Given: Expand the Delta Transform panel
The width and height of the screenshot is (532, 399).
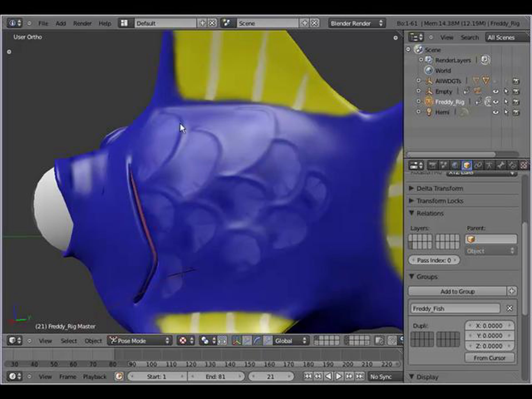Looking at the screenshot, I should pyautogui.click(x=439, y=188).
